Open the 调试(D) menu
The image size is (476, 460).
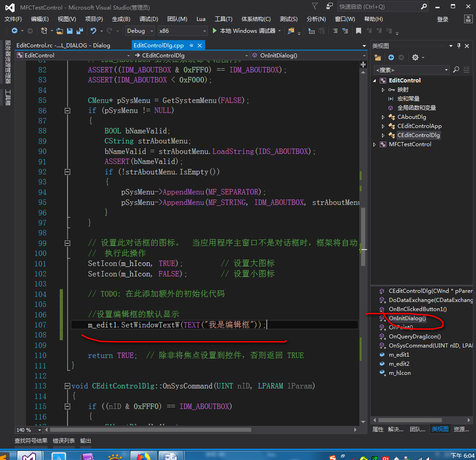coord(149,19)
